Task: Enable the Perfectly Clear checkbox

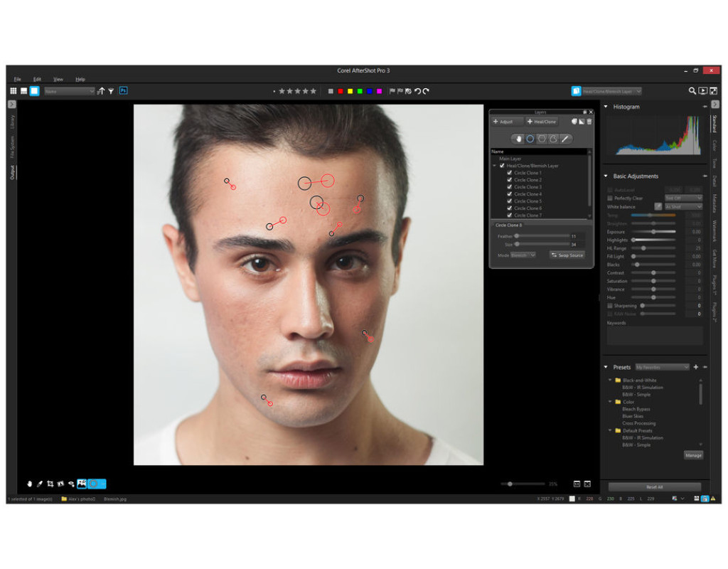Action: click(x=610, y=198)
